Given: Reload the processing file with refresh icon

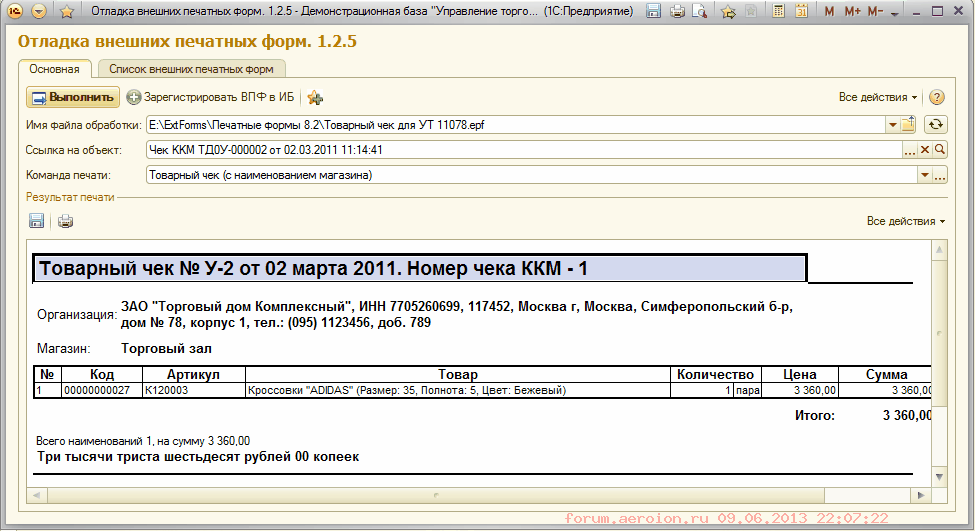Looking at the screenshot, I should (x=936, y=125).
